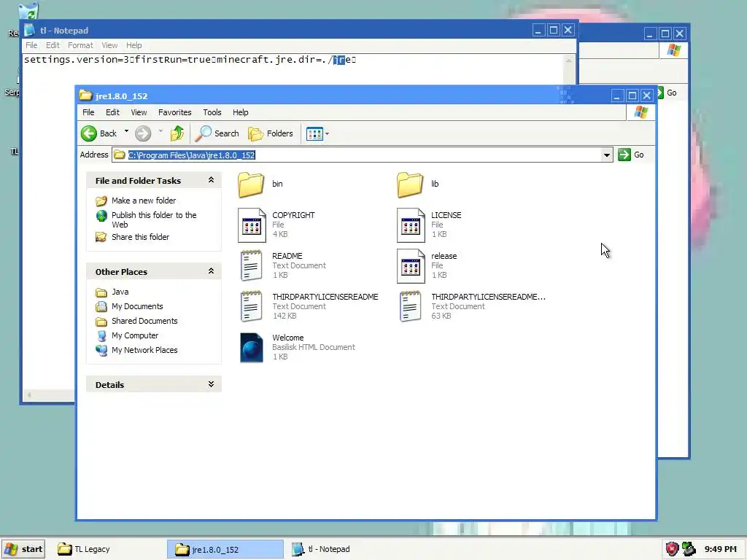Select the release file icon
The image size is (747, 560).
tap(411, 265)
